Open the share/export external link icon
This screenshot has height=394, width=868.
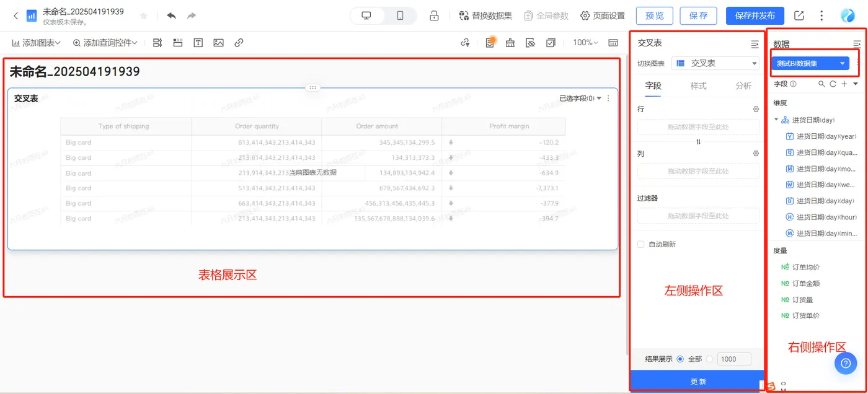(799, 15)
